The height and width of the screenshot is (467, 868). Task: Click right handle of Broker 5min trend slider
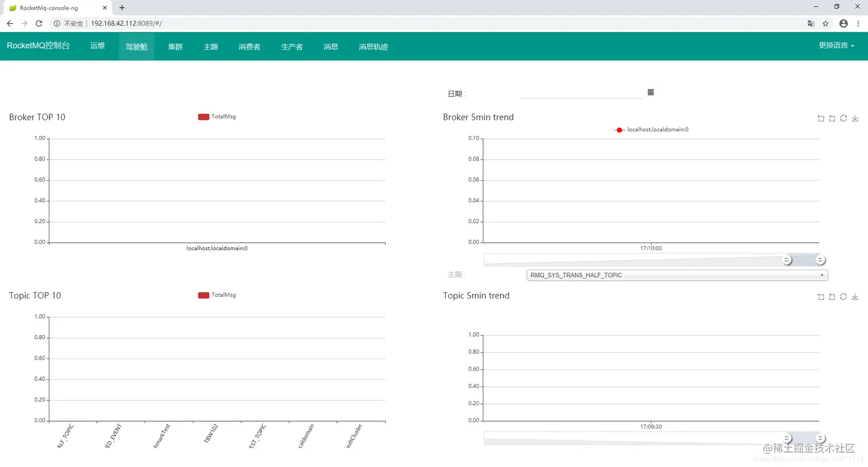tap(820, 260)
